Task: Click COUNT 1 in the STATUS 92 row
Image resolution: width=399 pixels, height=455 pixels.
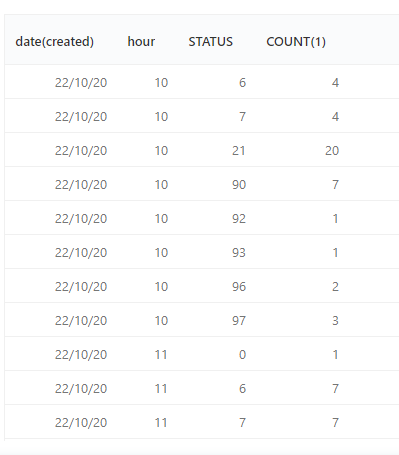Action: click(335, 219)
